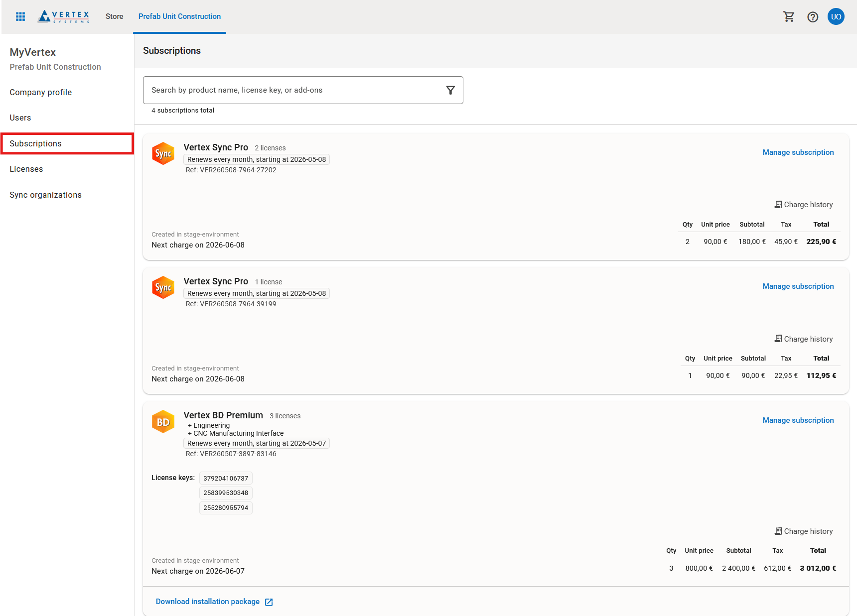View Charge history for Vertex BD Premium
Screen dimensions: 857x616
pyautogui.click(x=804, y=531)
